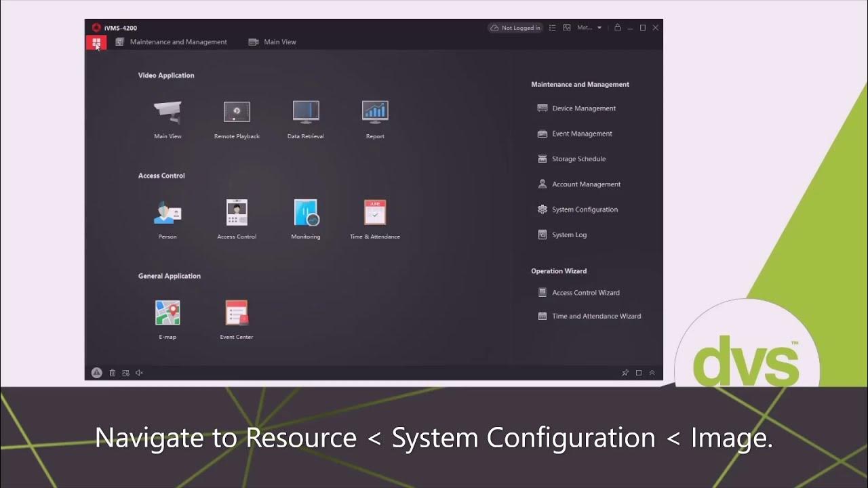Lock the client with the padlock icon

pos(617,28)
